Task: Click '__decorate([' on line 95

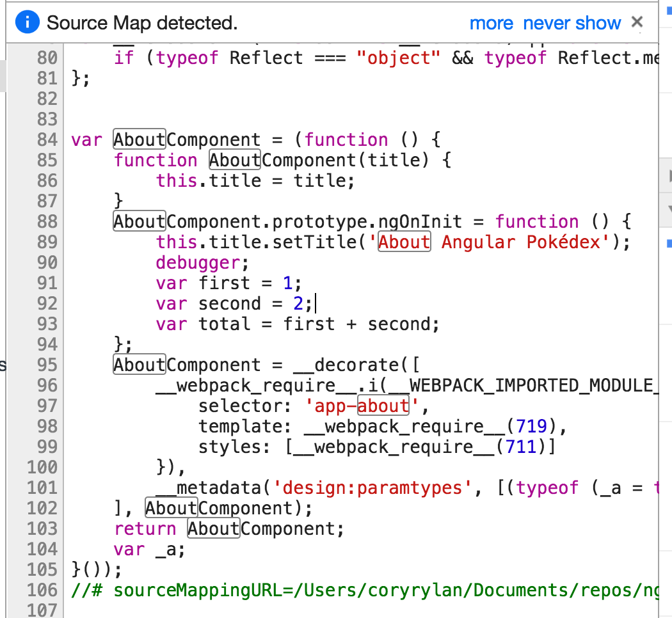Action: (x=356, y=365)
